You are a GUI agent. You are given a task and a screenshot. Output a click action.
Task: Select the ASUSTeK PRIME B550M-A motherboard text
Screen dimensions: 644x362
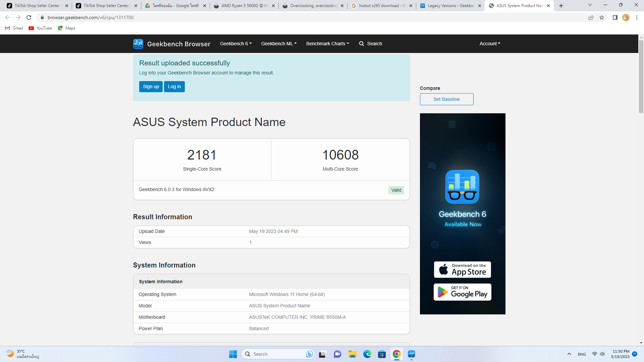(298, 317)
